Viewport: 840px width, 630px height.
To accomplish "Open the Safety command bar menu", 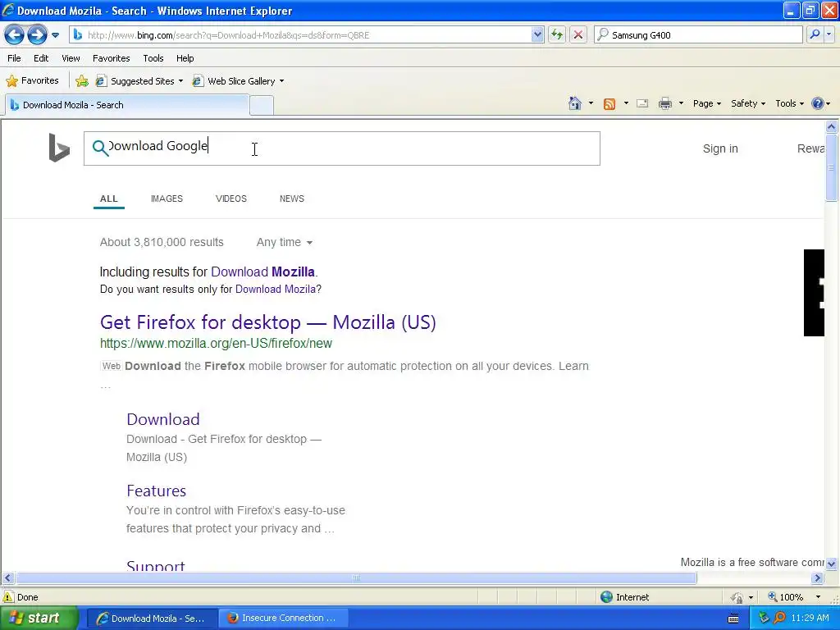I will pos(748,103).
